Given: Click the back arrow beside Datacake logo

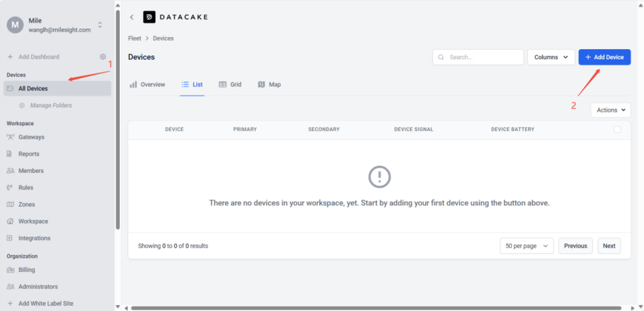Looking at the screenshot, I should tap(132, 17).
